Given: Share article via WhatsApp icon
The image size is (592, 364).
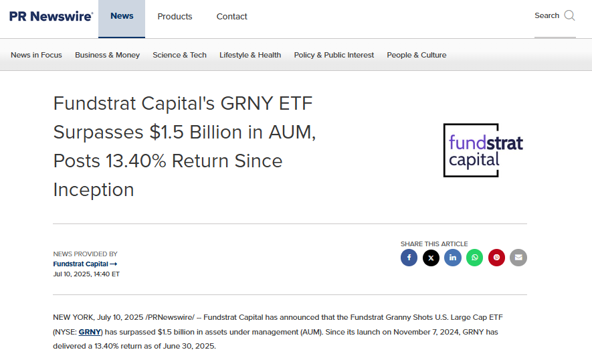Looking at the screenshot, I should coord(474,258).
